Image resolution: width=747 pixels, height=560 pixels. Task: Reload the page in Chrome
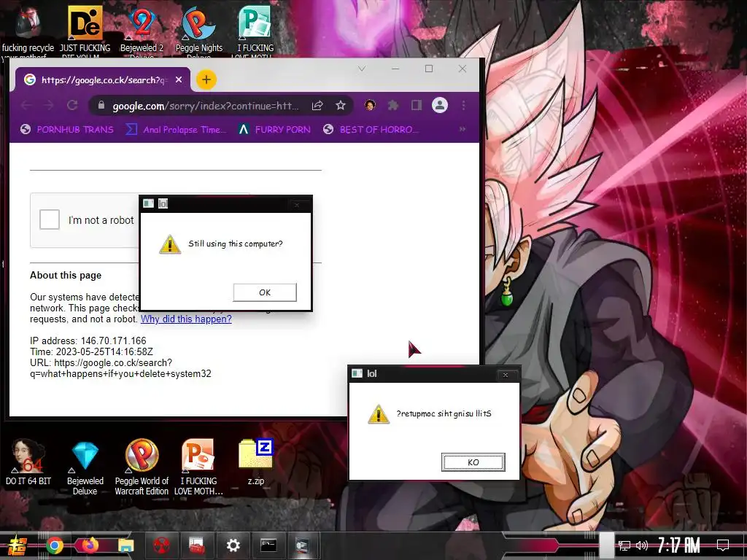pyautogui.click(x=72, y=105)
